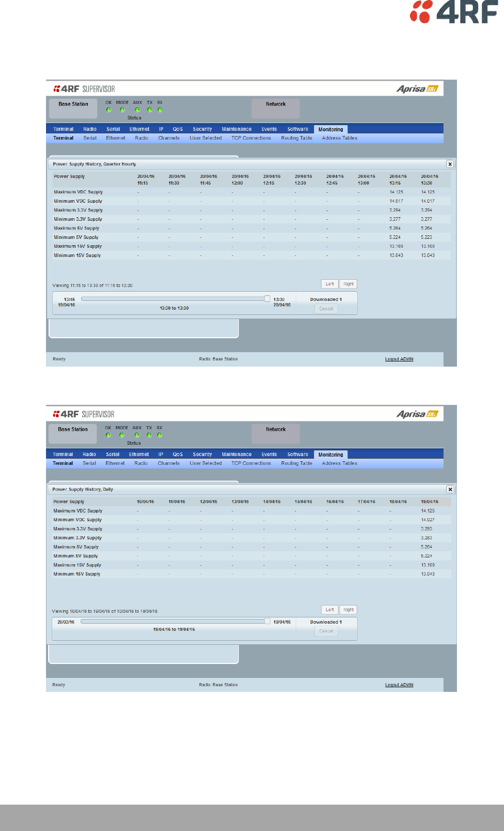Click the Network box in Daily screen
The height and width of the screenshot is (831, 504).
coord(276,434)
